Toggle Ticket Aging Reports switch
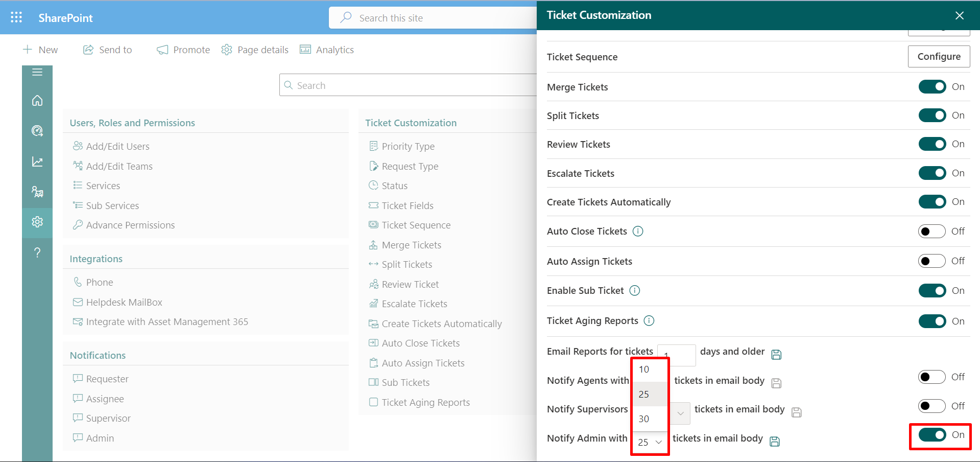 coord(933,321)
